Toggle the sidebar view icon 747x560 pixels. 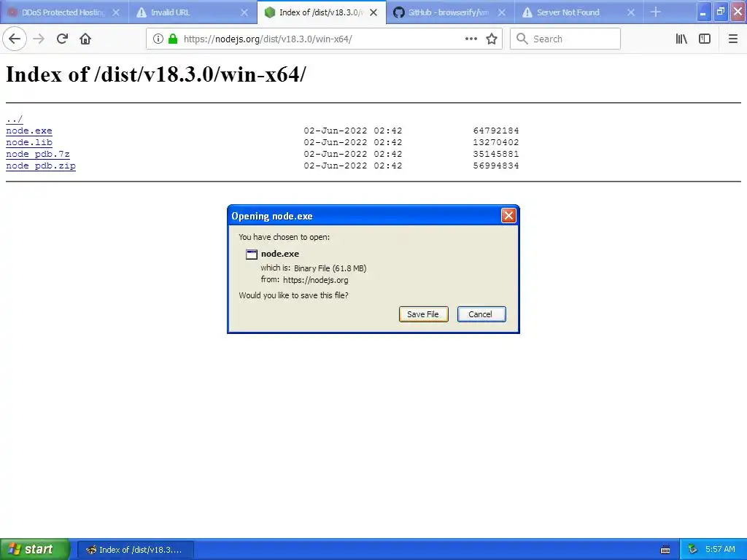(x=705, y=39)
